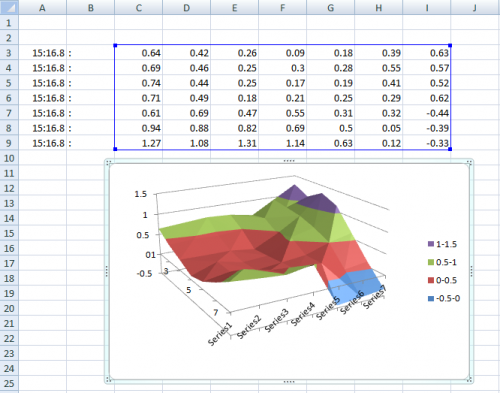Click cell containing 0.09 in column F
The height and width of the screenshot is (393, 500).
283,53
